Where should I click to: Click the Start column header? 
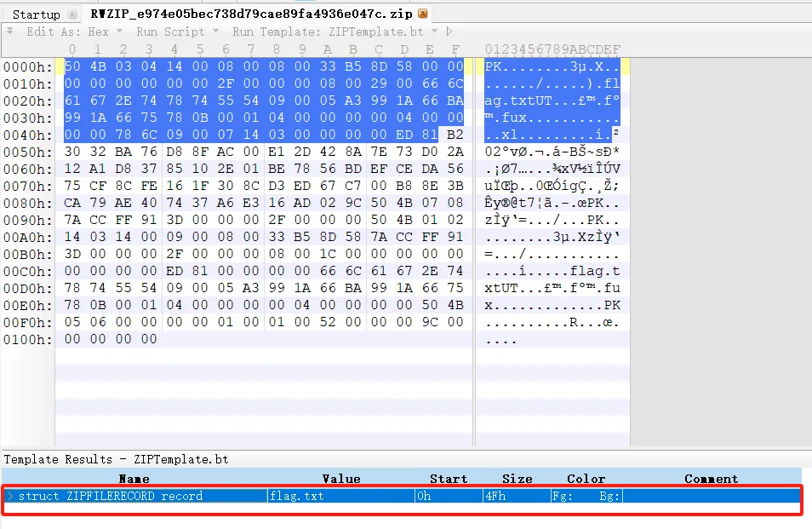coord(449,479)
